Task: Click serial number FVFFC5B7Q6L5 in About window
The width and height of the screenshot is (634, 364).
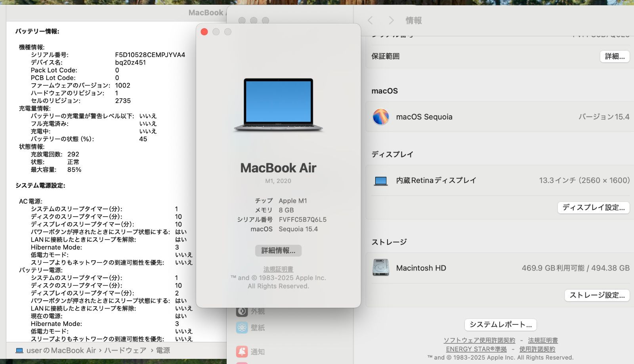Action: 303,219
